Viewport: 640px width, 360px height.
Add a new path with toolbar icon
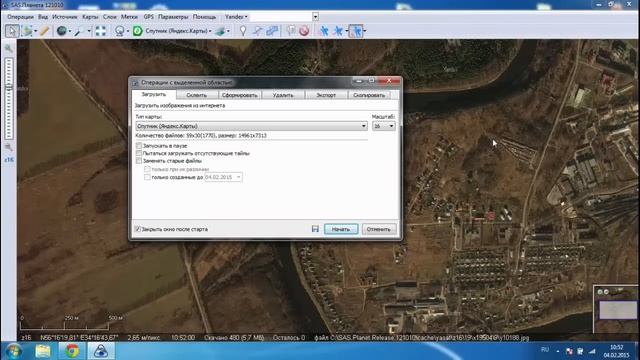pos(257,31)
